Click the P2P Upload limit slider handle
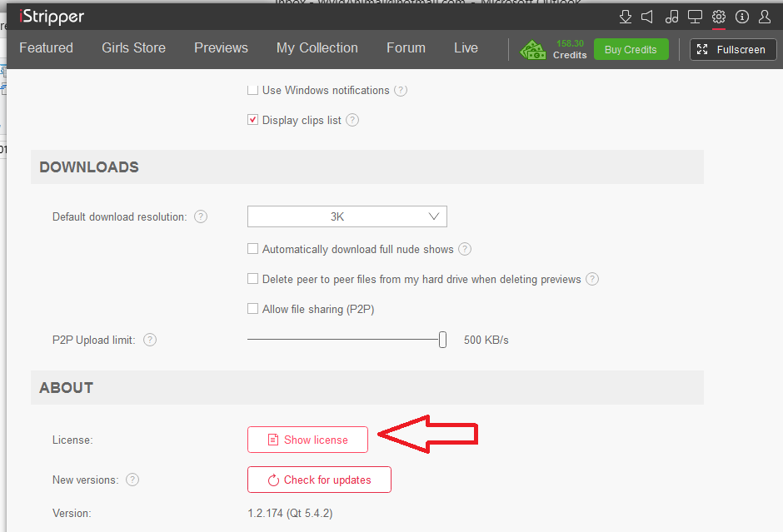This screenshot has height=532, width=783. [443, 340]
